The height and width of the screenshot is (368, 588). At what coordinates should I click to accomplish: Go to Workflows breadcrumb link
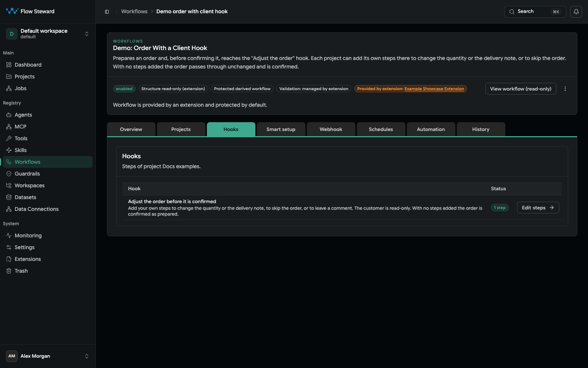134,11
